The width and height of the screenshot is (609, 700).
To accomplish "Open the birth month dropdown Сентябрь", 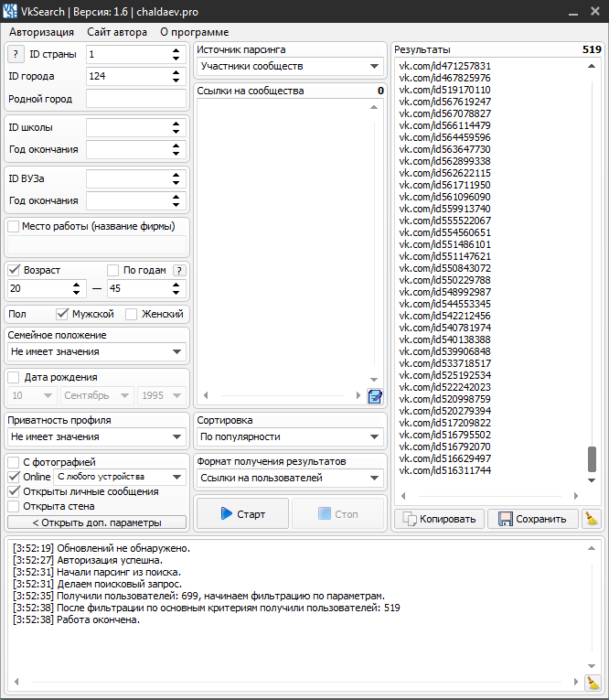I will coord(97,395).
